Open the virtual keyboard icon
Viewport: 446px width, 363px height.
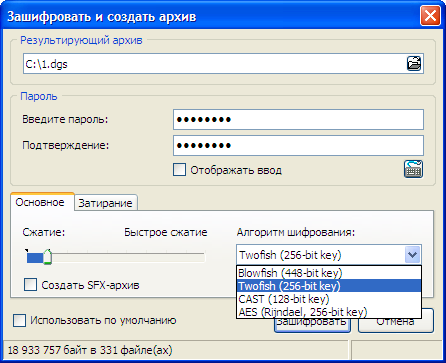coord(413,169)
